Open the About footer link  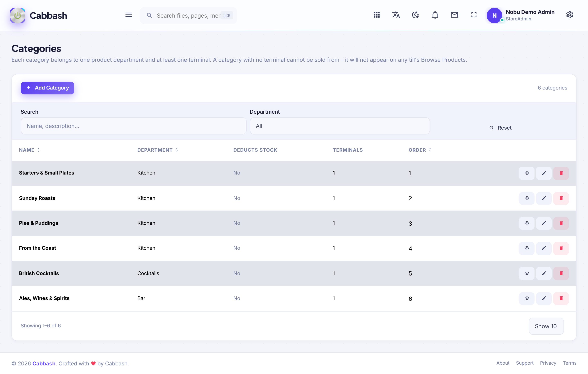502,363
